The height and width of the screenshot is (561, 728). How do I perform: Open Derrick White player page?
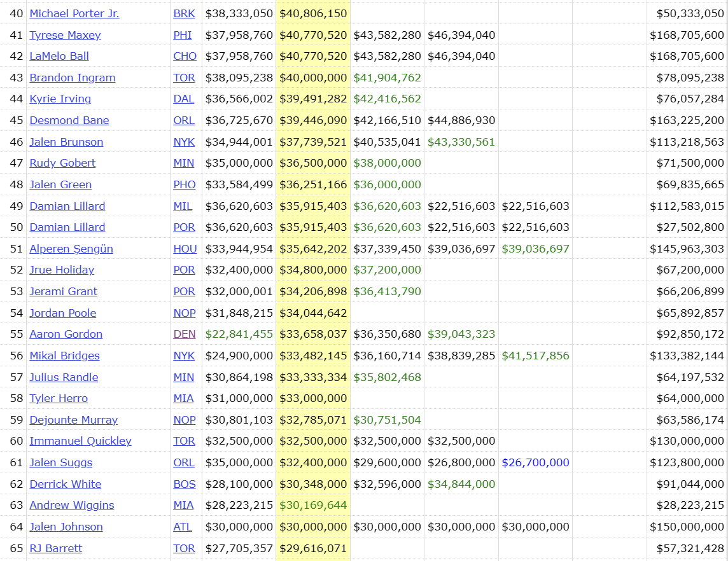(66, 484)
